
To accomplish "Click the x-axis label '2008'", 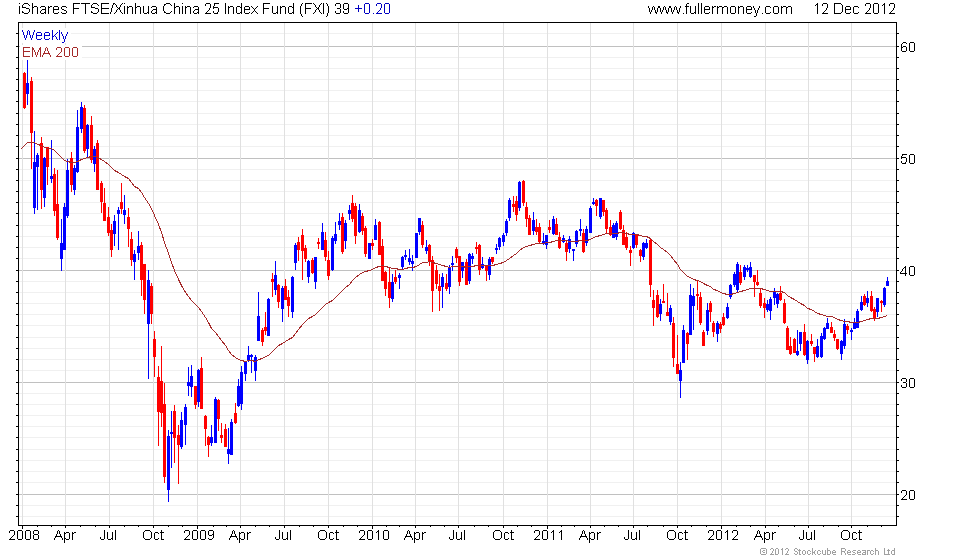I will point(24,536).
